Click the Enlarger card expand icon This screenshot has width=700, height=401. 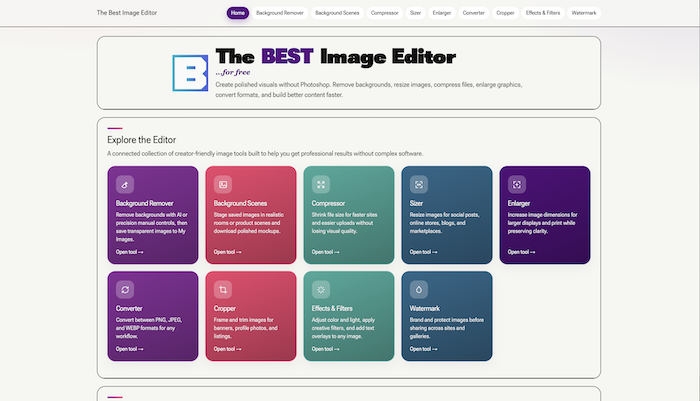pyautogui.click(x=517, y=184)
